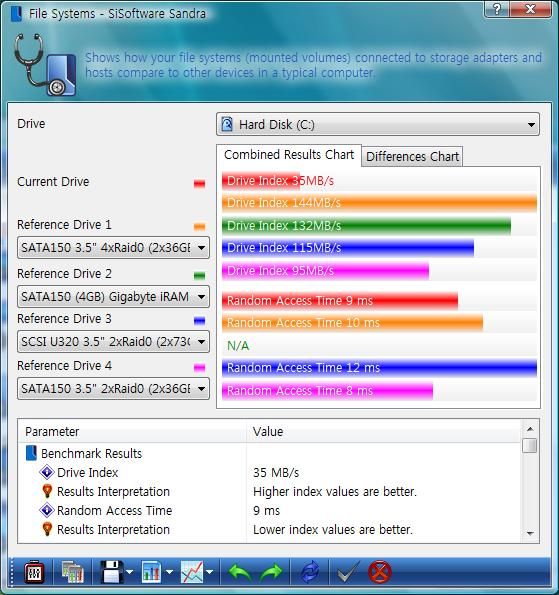The width and height of the screenshot is (559, 595).
Task: Click the blue Reference Drive 3 swatch
Action: point(199,321)
